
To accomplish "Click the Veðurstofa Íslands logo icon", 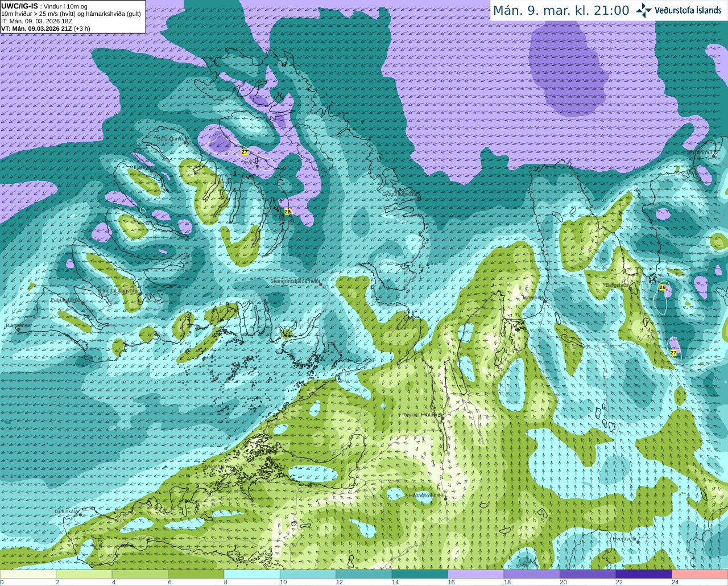I will (644, 10).
